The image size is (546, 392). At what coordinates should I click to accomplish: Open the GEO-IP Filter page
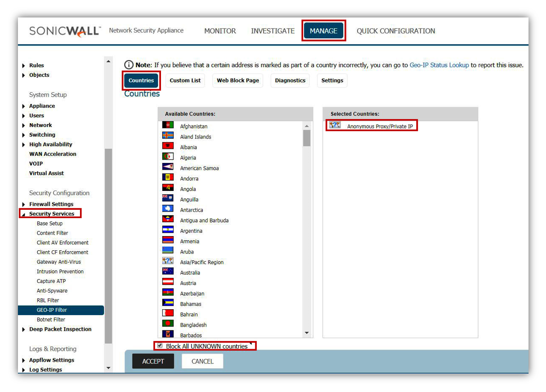[x=61, y=310]
